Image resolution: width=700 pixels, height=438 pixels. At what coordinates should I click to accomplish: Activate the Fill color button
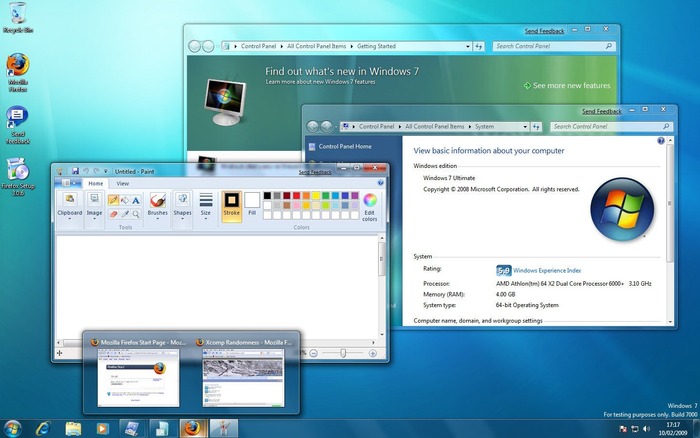point(252,204)
